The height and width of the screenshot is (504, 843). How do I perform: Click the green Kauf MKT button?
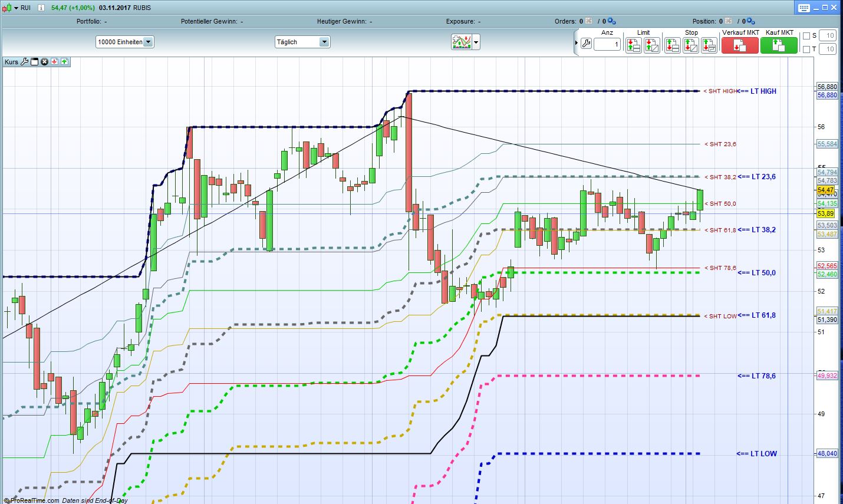point(779,45)
